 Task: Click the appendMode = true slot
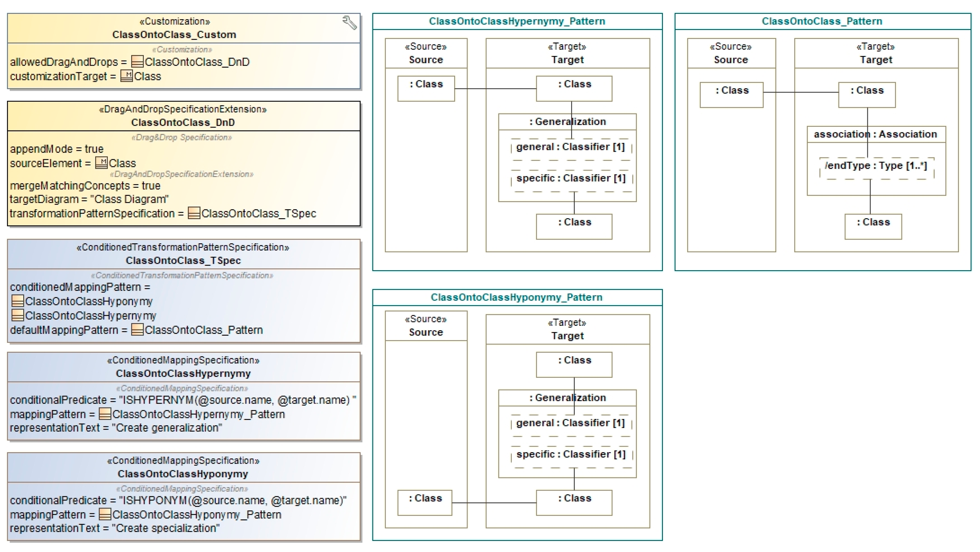[x=57, y=149]
